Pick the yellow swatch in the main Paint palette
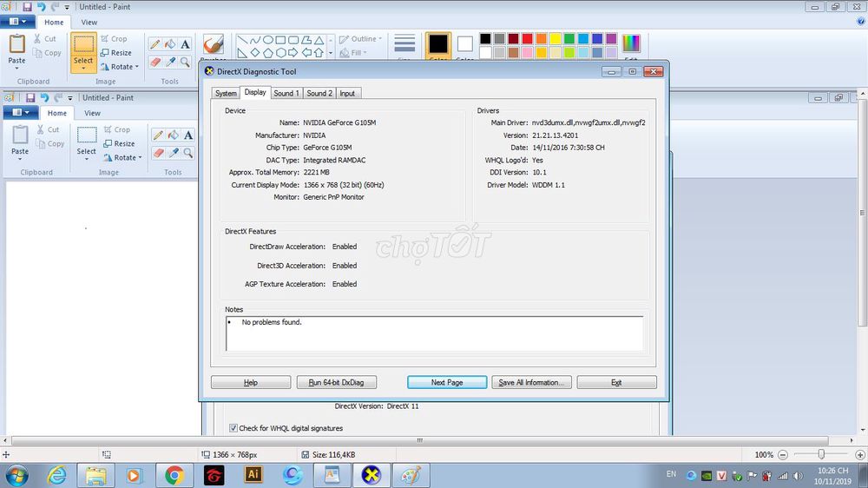This screenshot has width=868, height=488. 556,38
